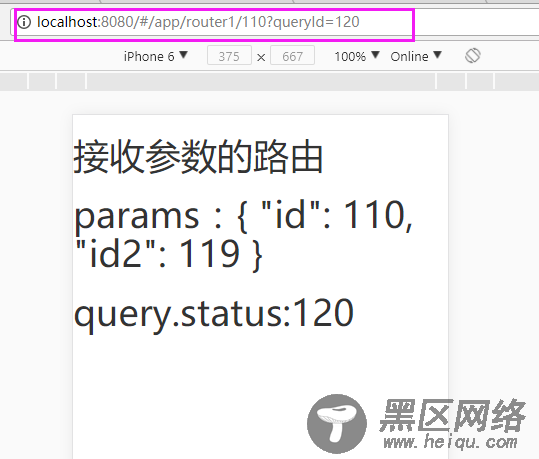Click the site information icon in address bar

click(x=24, y=22)
